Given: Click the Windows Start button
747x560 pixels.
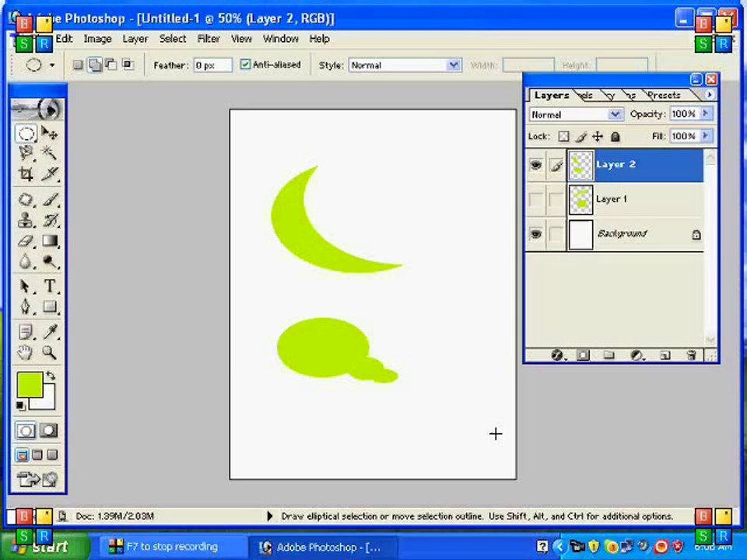Looking at the screenshot, I should click(x=45, y=547).
